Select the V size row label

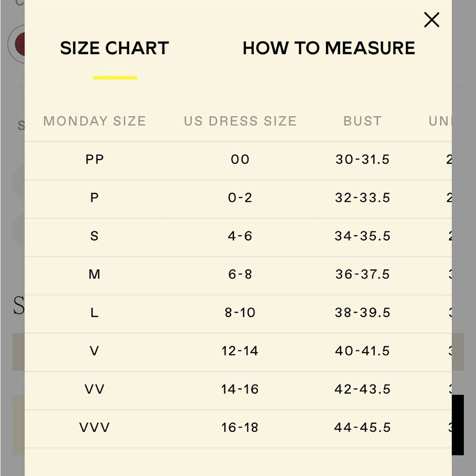tap(94, 351)
